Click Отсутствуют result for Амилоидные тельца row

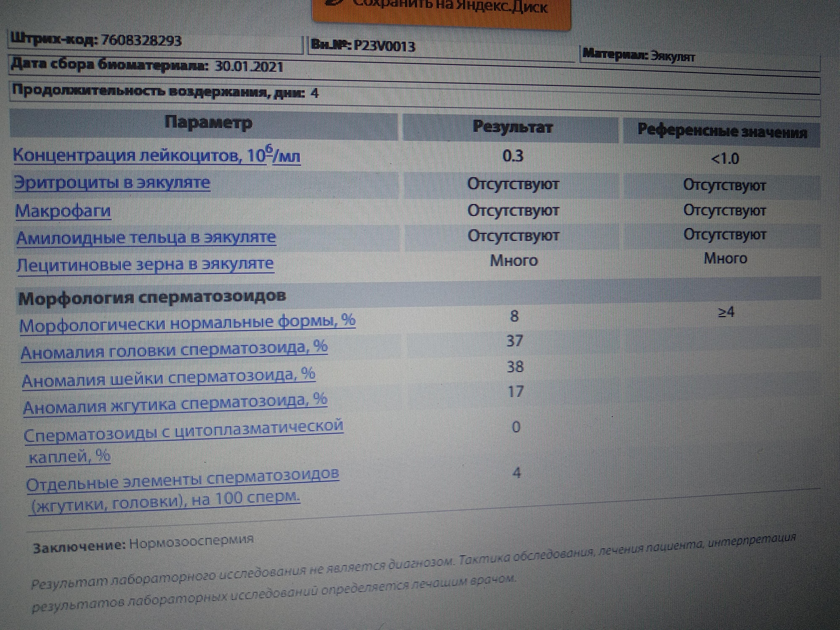513,235
